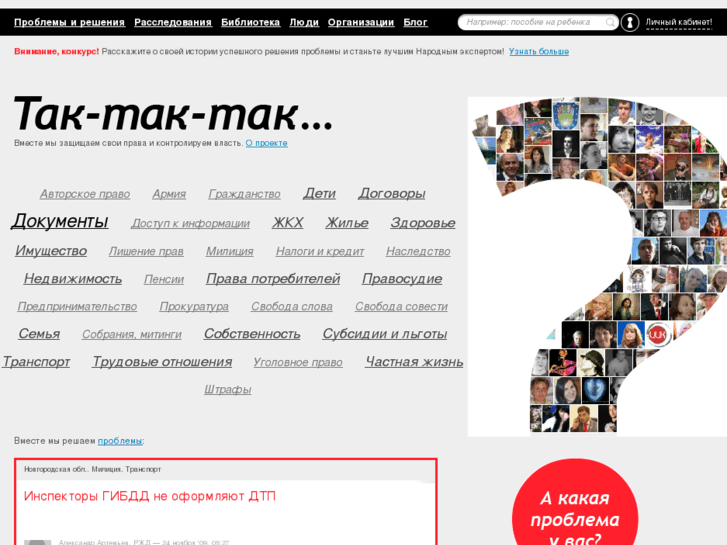Select 'Уголовное право' tag
Screen dimensions: 727x545
coord(298,362)
